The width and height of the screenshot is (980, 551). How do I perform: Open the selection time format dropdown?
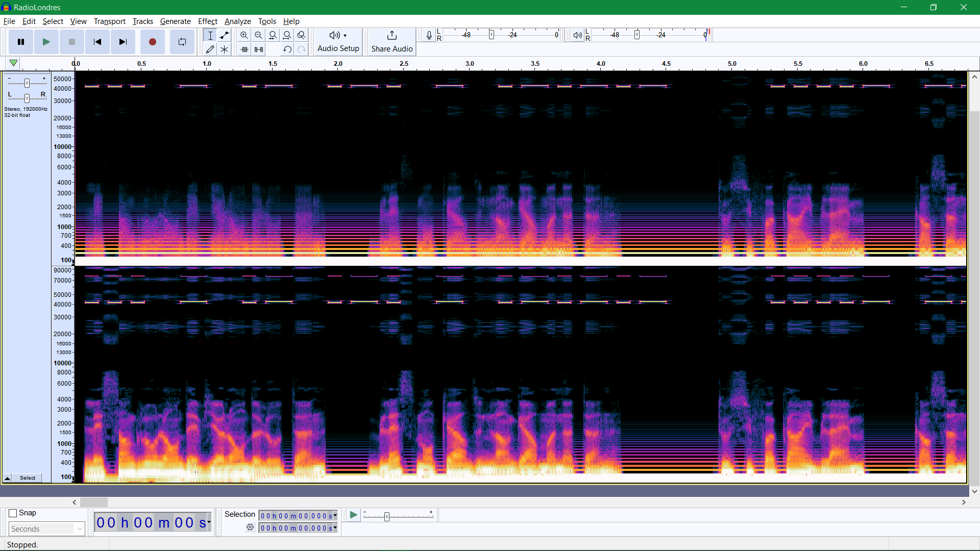click(x=335, y=515)
